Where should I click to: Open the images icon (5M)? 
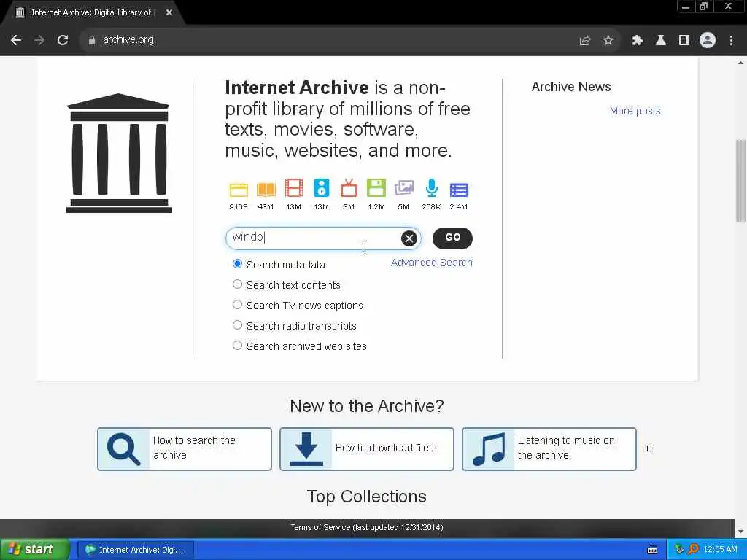click(404, 187)
